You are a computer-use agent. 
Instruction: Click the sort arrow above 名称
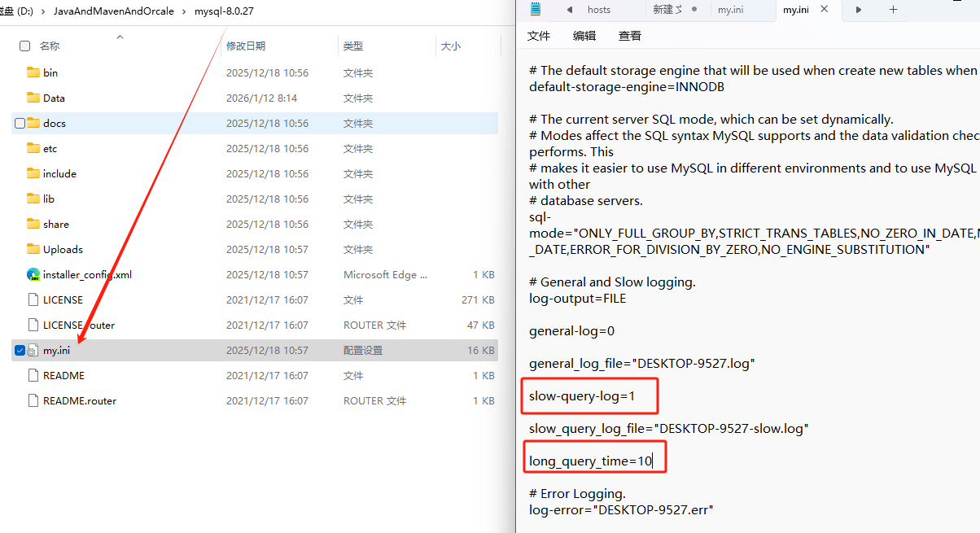point(120,37)
